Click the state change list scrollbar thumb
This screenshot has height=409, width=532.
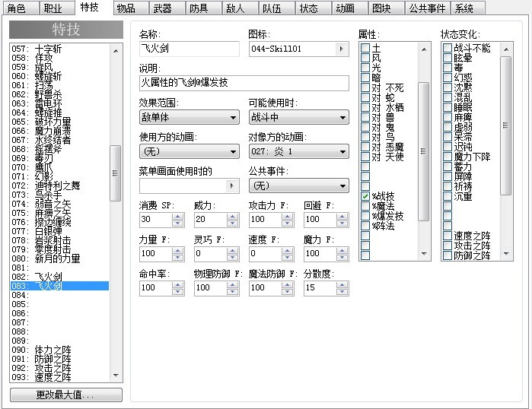point(505,125)
